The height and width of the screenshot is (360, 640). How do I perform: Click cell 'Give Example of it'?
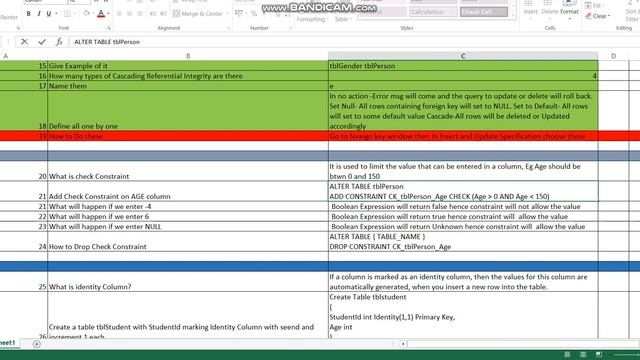[x=188, y=65]
